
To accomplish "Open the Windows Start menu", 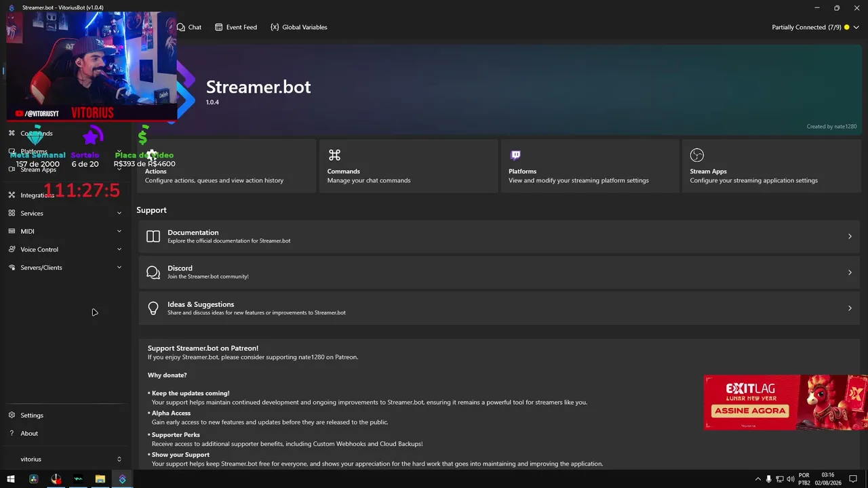I will click(x=11, y=479).
